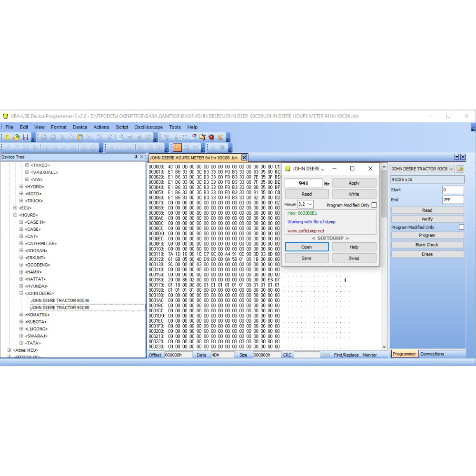Toggle Program Modified Only in JOHN DEERE dialog
The height and width of the screenshot is (476, 476).
(374, 205)
